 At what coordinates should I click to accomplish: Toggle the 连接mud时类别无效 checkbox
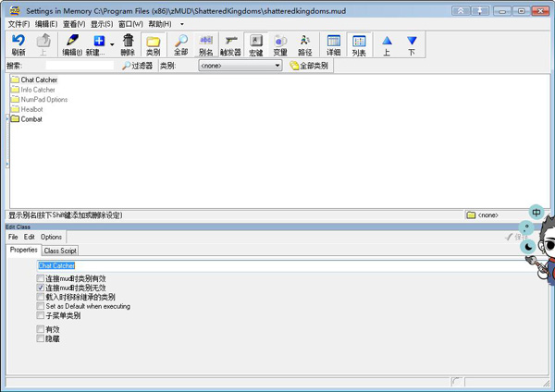pyautogui.click(x=41, y=288)
